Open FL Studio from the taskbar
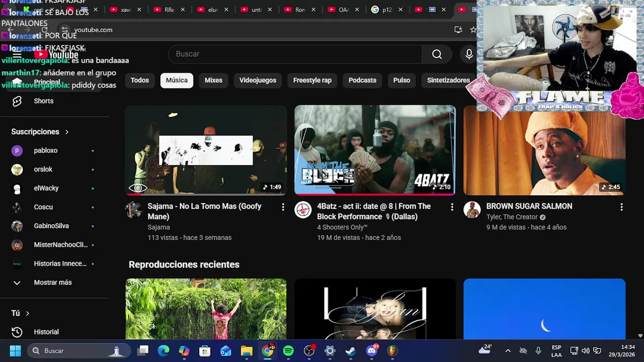Image resolution: width=644 pixels, height=362 pixels. 392,350
